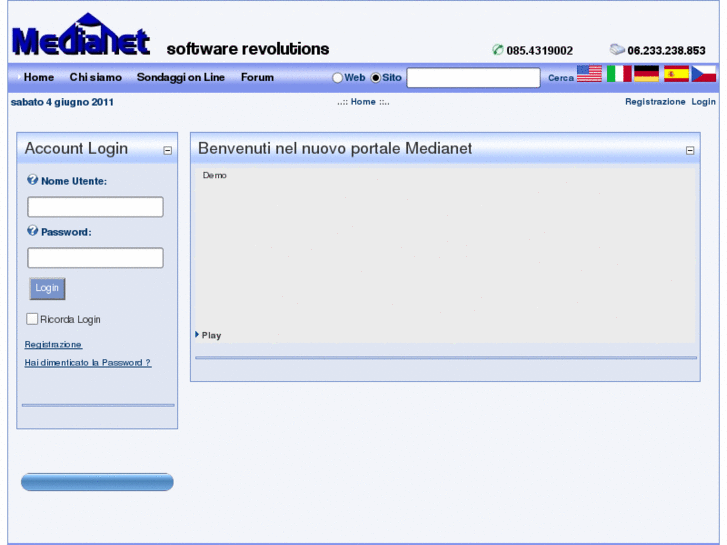Click the Login button in Account Login
This screenshot has height=545, width=727.
[47, 289]
